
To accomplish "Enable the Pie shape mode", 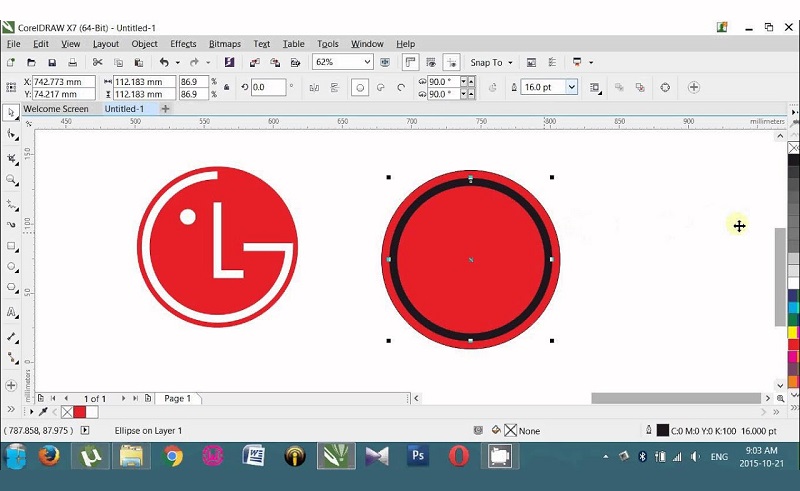I will 381,88.
